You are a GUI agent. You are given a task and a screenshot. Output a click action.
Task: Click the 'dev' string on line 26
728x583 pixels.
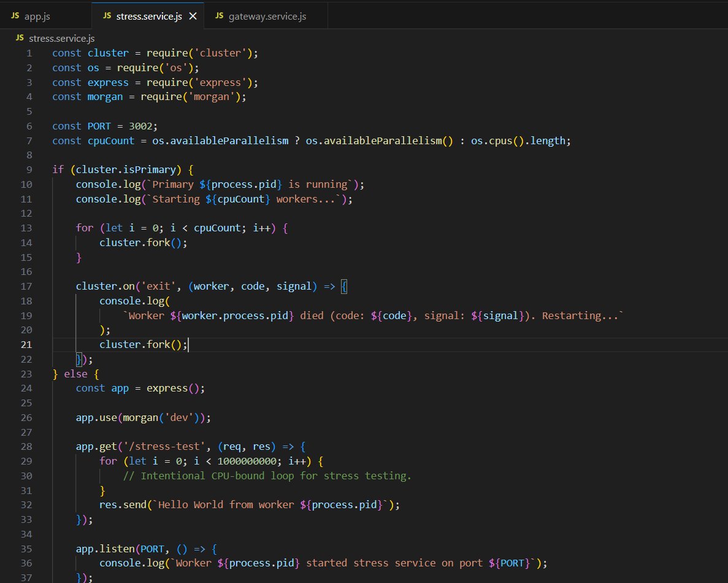click(178, 418)
